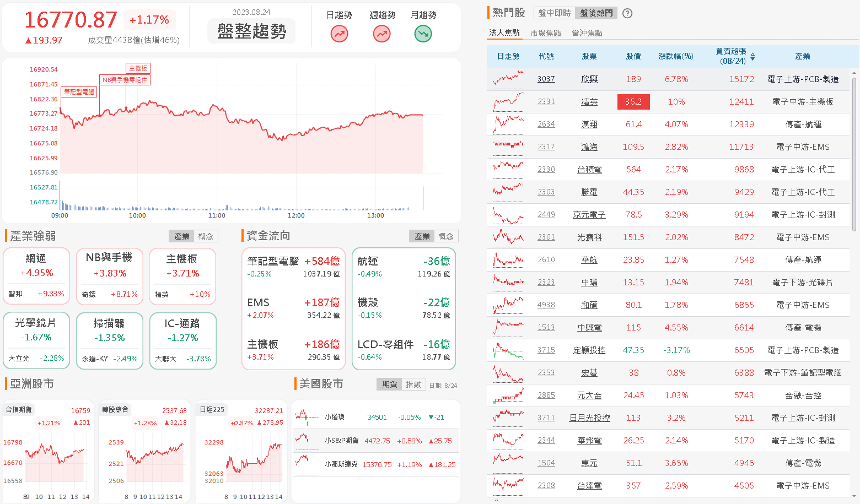
Task: Click the 16770.87 index value
Action: (71, 20)
